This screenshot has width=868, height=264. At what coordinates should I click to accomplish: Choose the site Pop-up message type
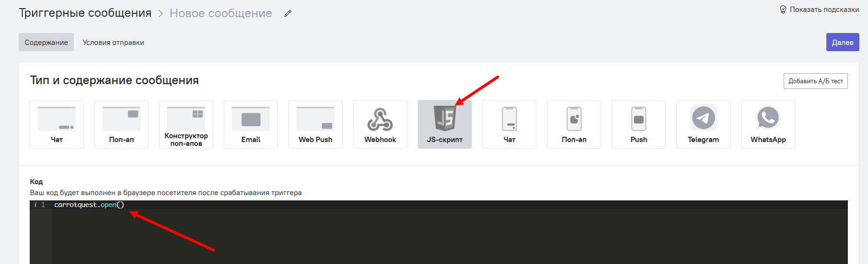point(121,124)
